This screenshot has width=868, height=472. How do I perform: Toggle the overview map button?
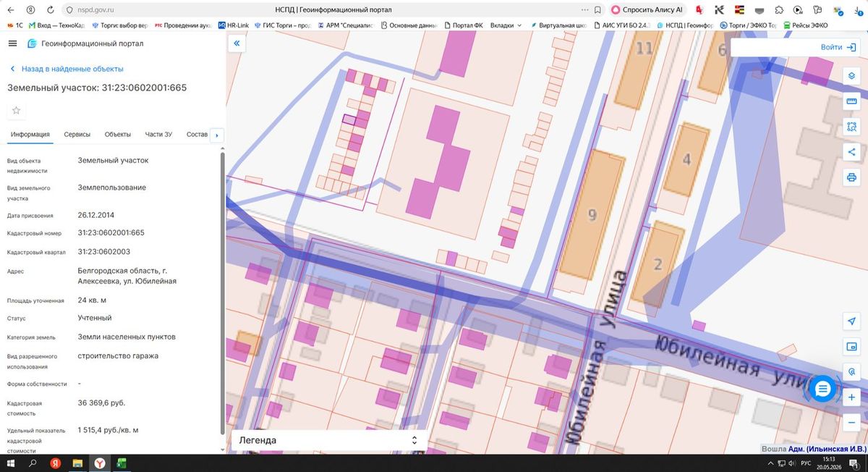[x=851, y=347]
